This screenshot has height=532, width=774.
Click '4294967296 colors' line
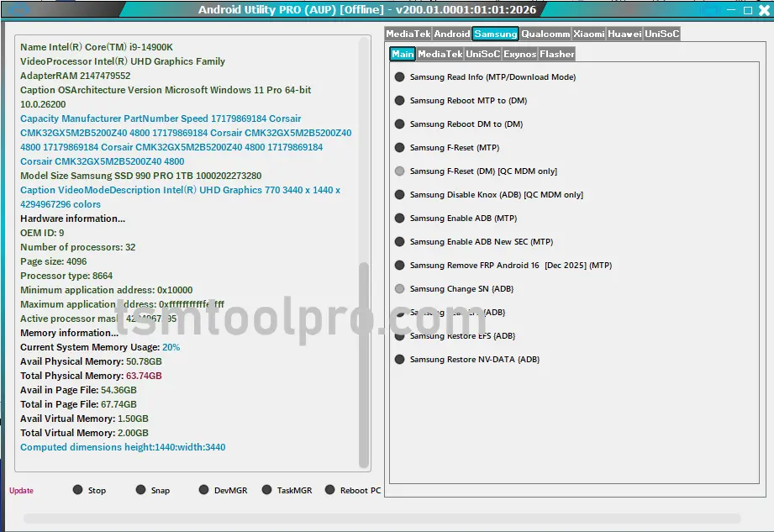[61, 205]
